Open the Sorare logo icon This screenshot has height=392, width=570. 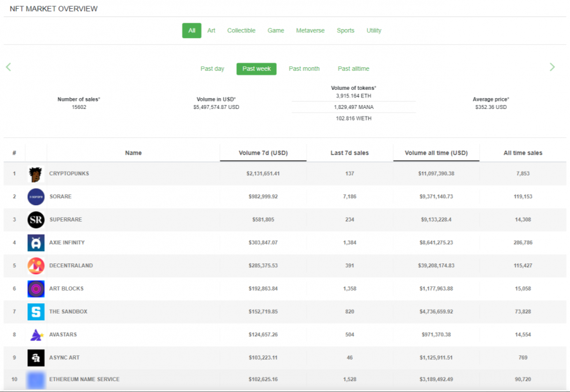point(36,197)
